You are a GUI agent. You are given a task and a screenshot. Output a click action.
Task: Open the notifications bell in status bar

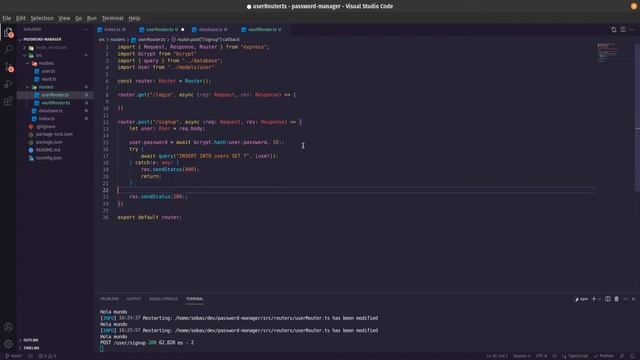(x=632, y=356)
